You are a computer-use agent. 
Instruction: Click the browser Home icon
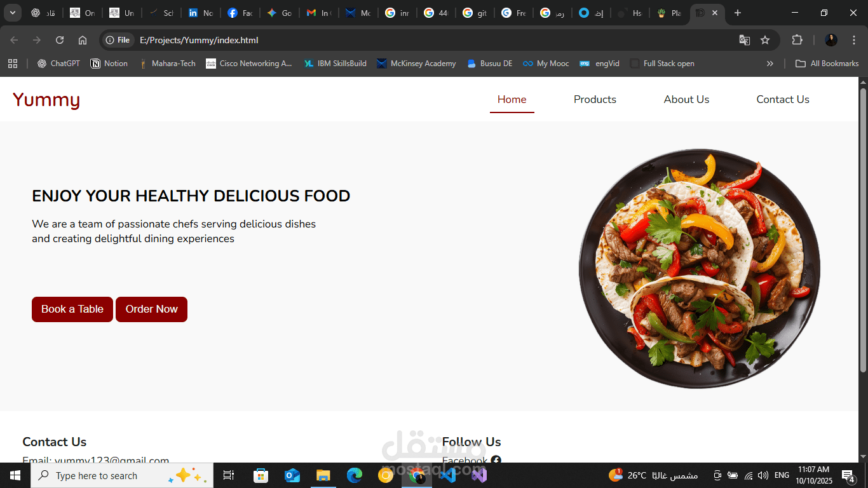pyautogui.click(x=82, y=39)
